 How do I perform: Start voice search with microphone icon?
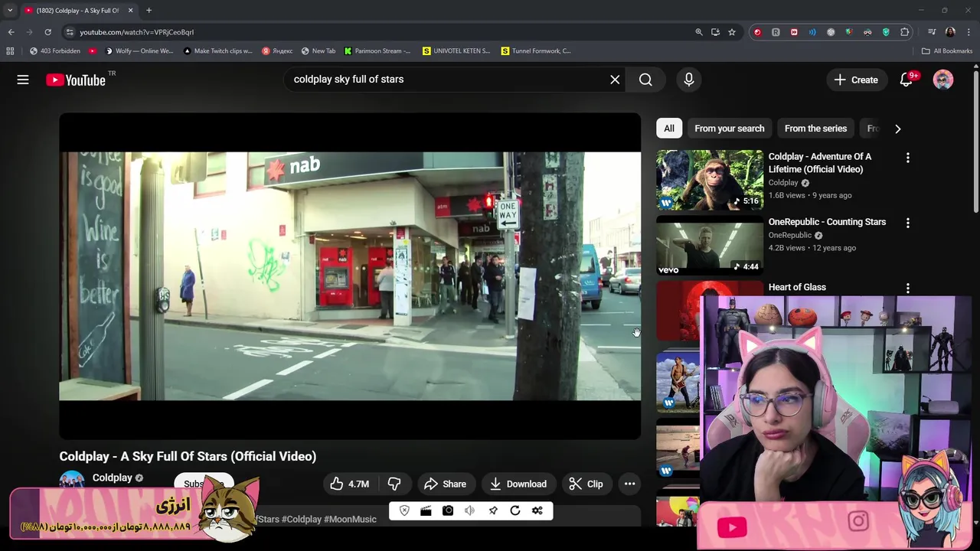(x=688, y=80)
